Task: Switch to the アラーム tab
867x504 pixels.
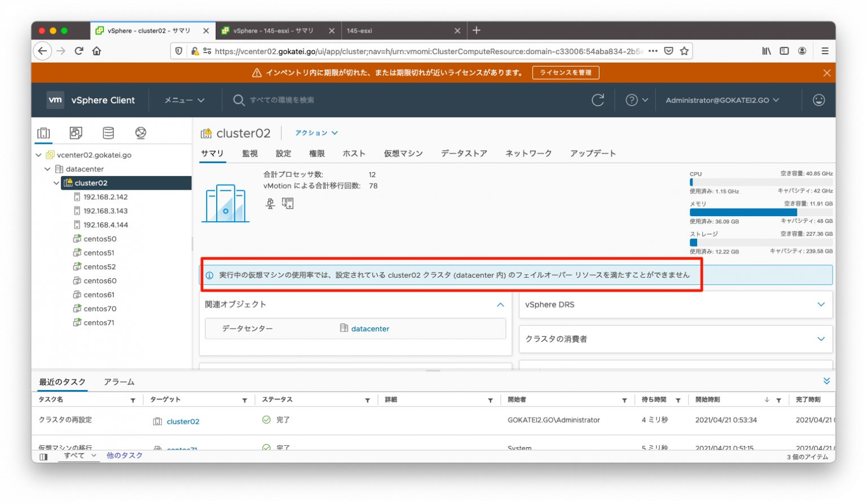Action: click(x=119, y=382)
